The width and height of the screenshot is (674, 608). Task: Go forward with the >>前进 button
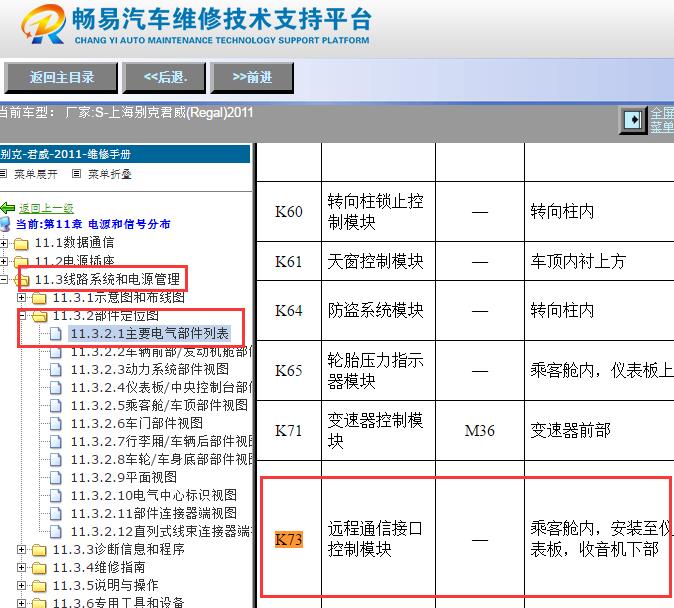point(252,77)
